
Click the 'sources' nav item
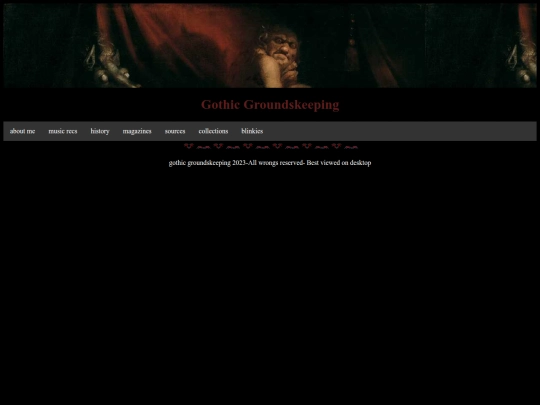tap(175, 131)
